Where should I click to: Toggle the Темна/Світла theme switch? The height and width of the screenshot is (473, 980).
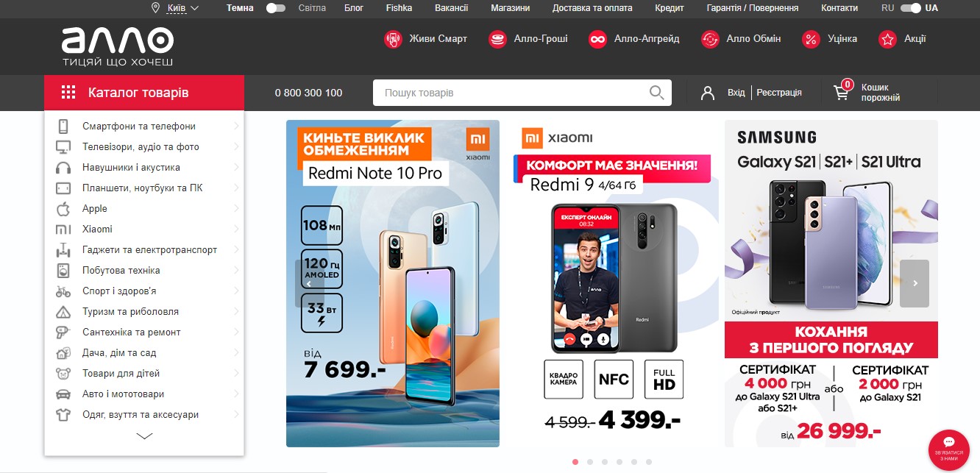pyautogui.click(x=276, y=8)
